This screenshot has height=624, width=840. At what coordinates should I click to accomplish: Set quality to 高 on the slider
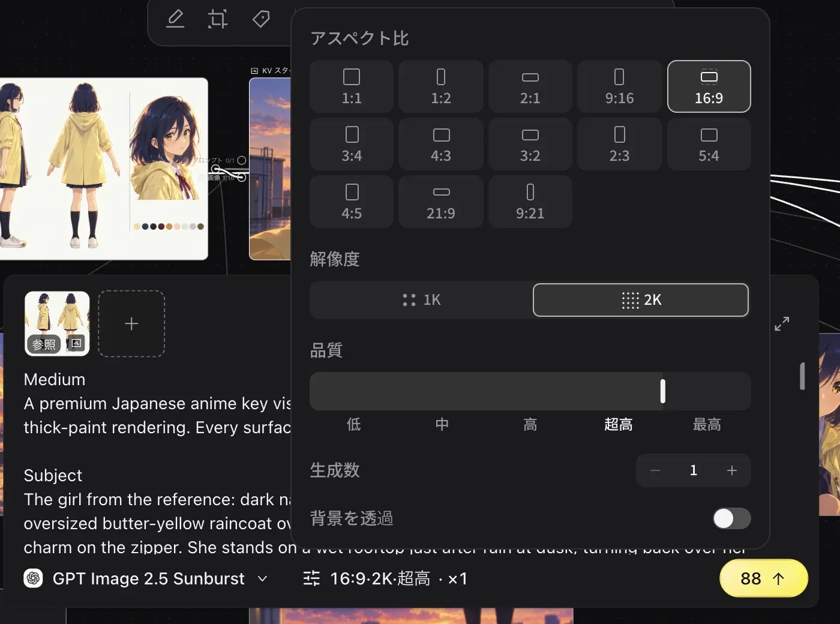(530, 425)
